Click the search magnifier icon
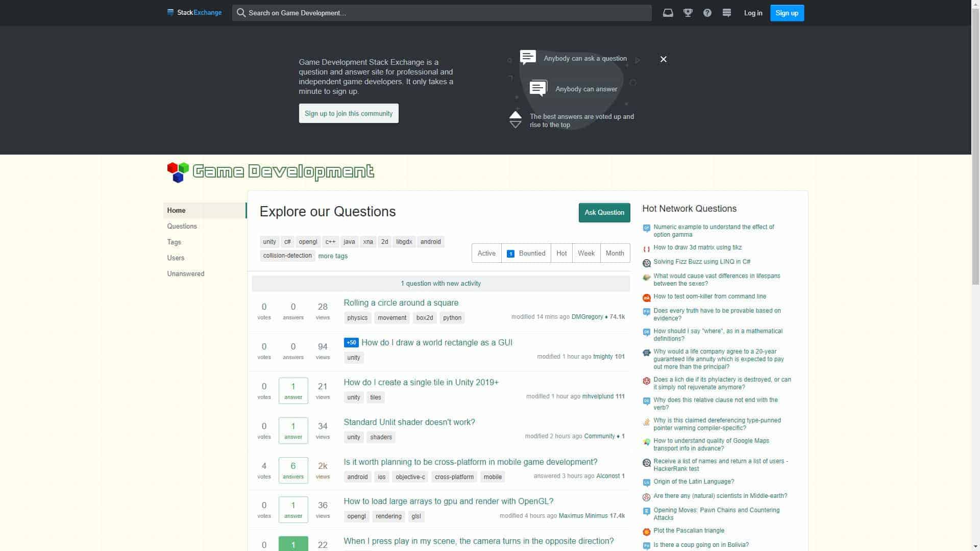This screenshot has width=980, height=551. pos(241,13)
